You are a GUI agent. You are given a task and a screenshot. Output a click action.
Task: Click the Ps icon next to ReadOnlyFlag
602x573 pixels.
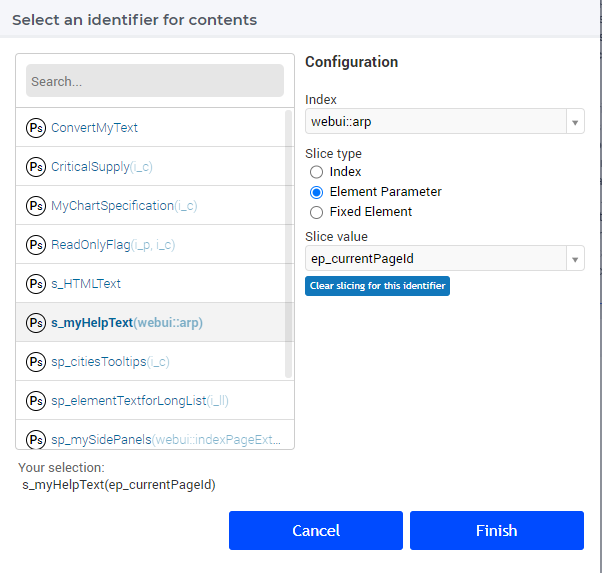pyautogui.click(x=36, y=245)
